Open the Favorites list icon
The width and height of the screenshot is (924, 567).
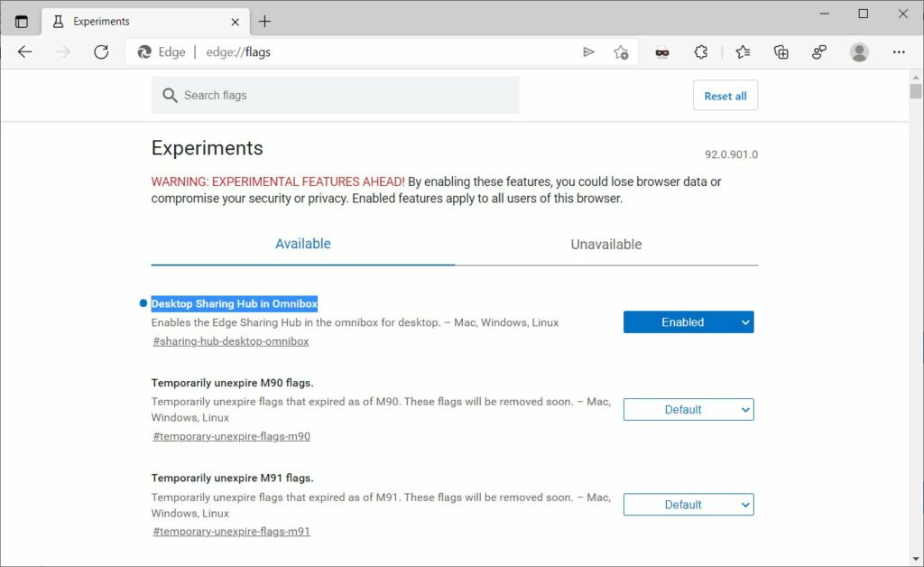[x=743, y=51]
